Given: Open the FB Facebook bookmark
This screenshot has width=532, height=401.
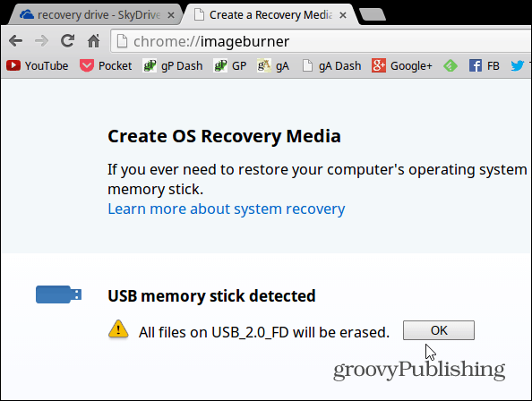Looking at the screenshot, I should pyautogui.click(x=485, y=65).
